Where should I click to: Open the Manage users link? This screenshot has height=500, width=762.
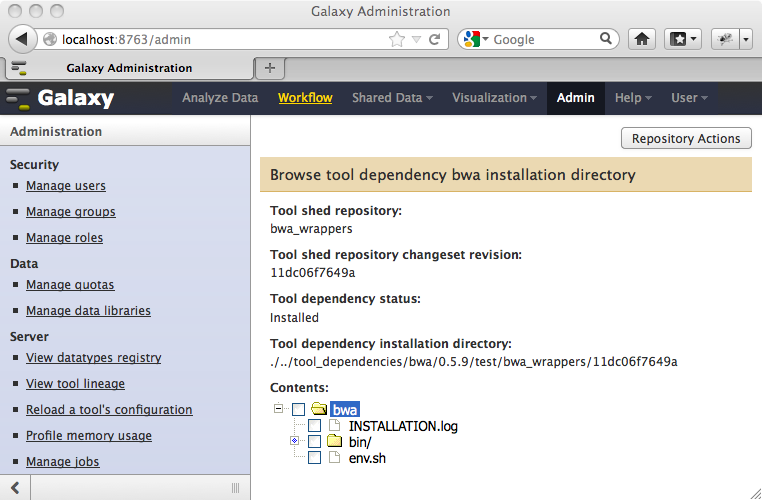(x=66, y=186)
